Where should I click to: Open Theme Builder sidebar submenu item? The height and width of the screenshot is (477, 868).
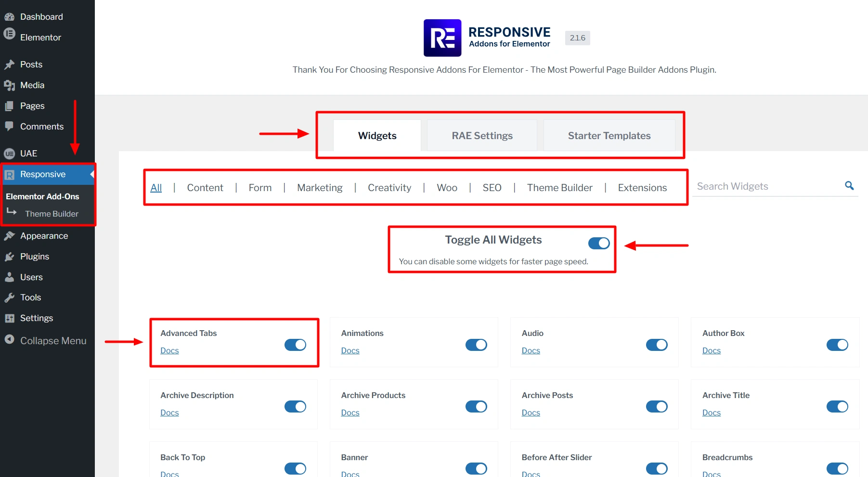pyautogui.click(x=52, y=214)
